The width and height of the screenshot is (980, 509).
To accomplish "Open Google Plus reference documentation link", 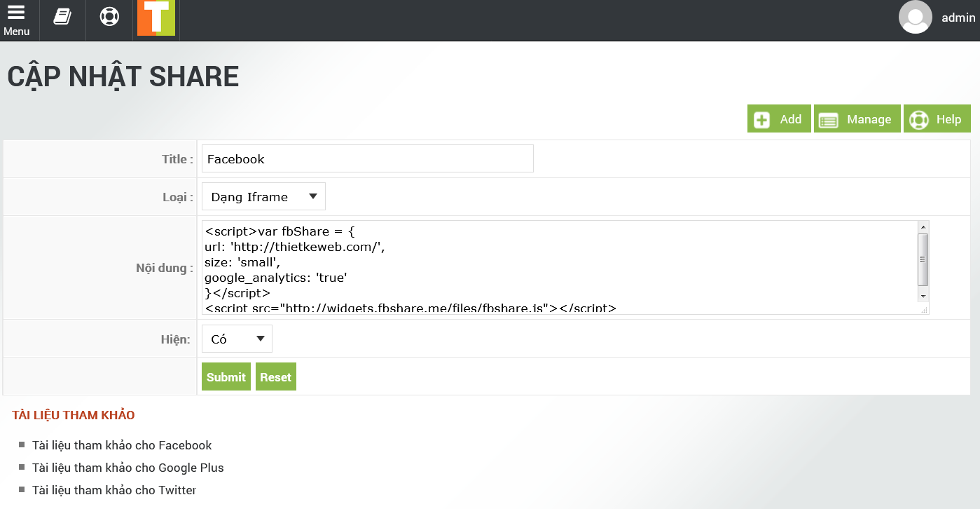I will [128, 468].
